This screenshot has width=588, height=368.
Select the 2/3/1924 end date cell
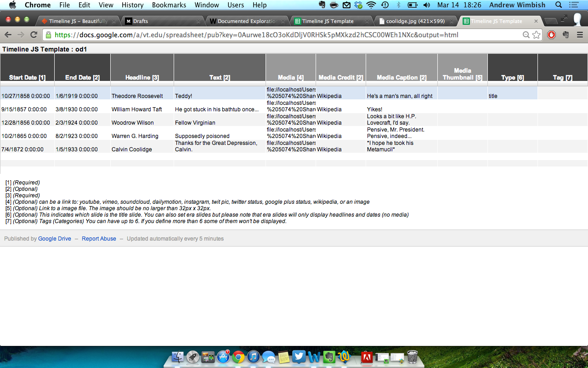coord(82,120)
